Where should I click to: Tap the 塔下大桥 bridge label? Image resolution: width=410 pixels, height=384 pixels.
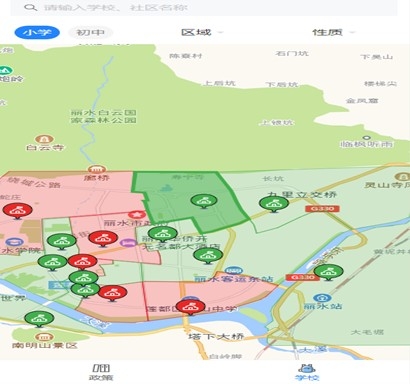pyautogui.click(x=216, y=336)
